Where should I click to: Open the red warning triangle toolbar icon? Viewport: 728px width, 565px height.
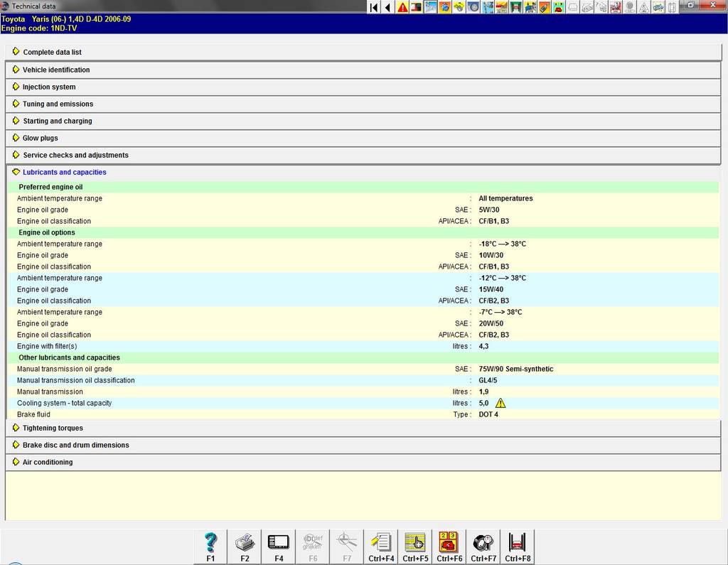pos(402,7)
